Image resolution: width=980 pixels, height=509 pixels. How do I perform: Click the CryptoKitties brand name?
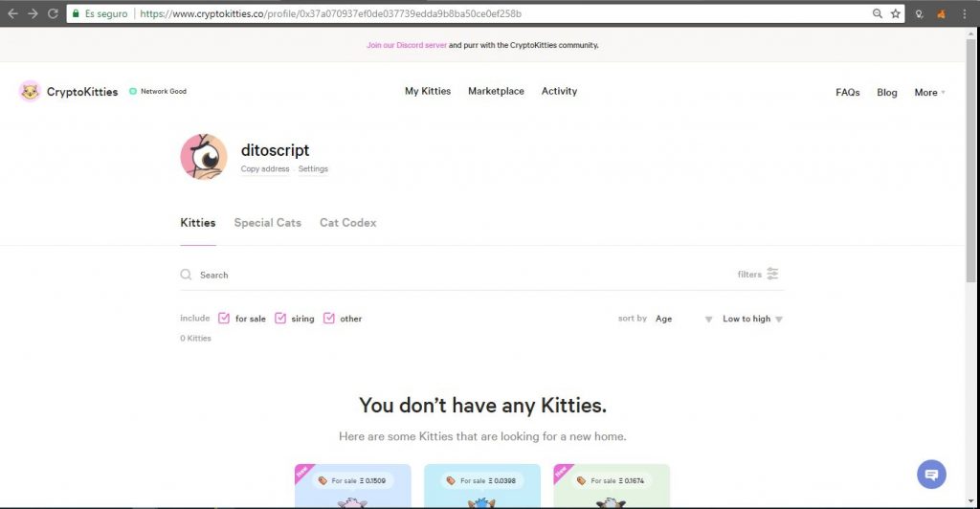pyautogui.click(x=82, y=92)
